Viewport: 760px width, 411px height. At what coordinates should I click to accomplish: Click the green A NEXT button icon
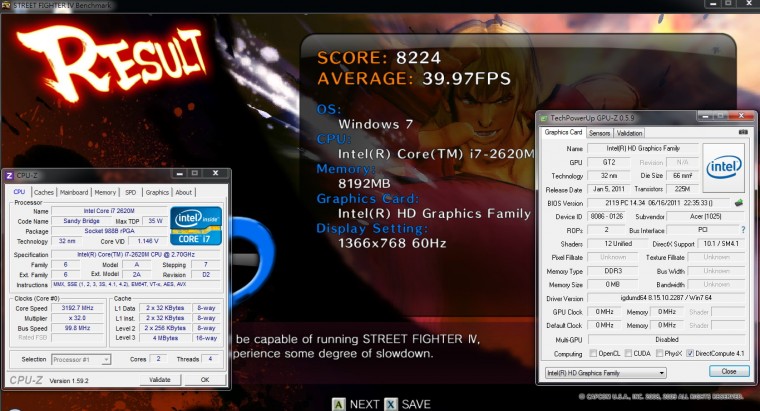click(339, 404)
